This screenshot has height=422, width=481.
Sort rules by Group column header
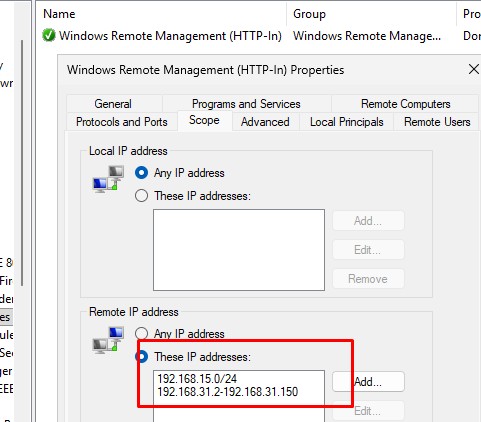(371, 14)
